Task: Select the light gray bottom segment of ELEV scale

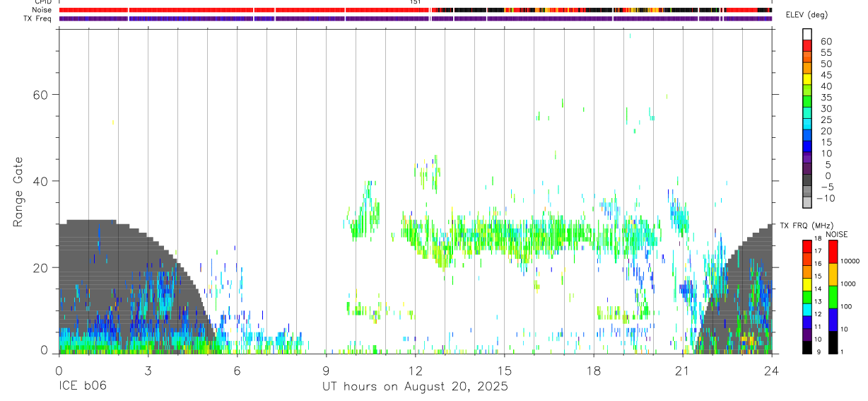Action: point(807,202)
